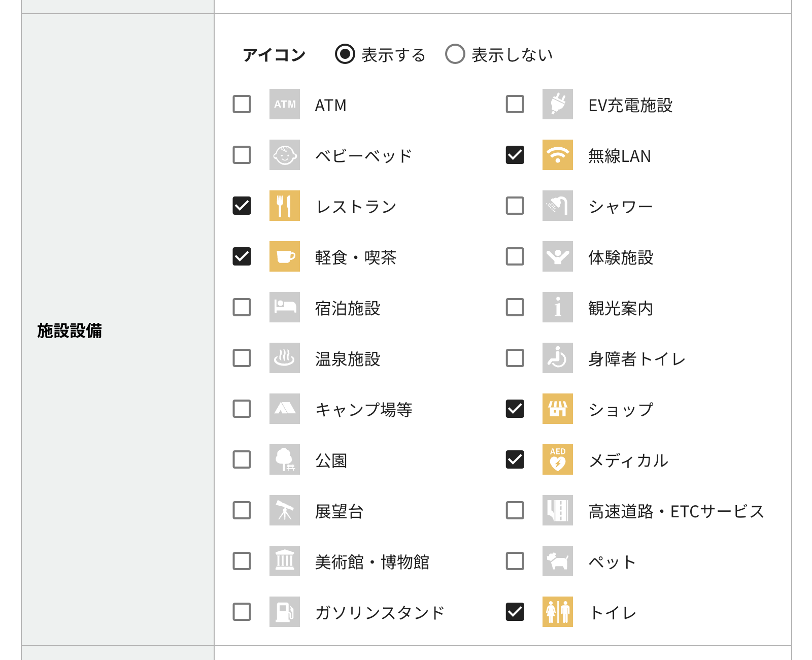
Task: Select the 表示する radio button
Action: point(345,54)
